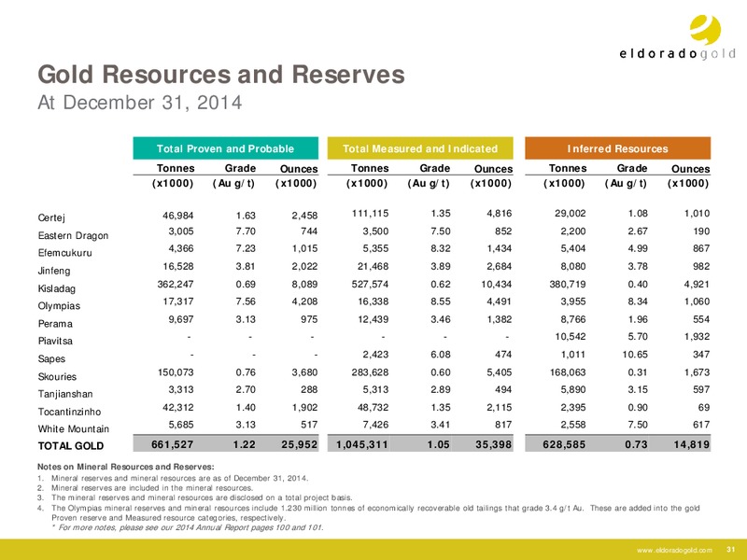Click total proven tonnes 661,527

click(x=173, y=445)
